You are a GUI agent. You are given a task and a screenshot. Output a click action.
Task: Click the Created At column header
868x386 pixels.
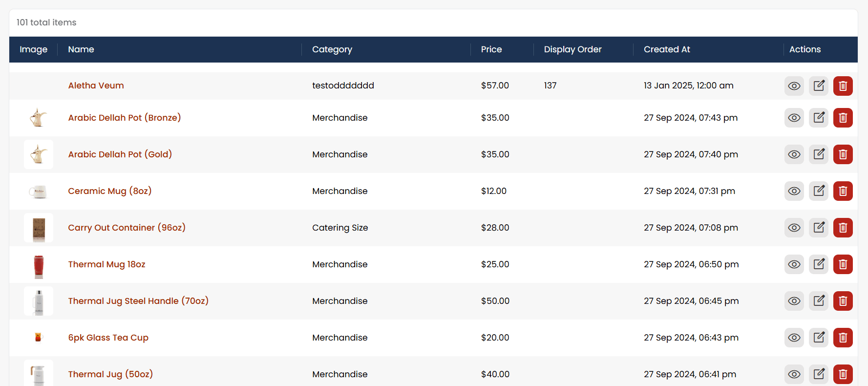667,49
